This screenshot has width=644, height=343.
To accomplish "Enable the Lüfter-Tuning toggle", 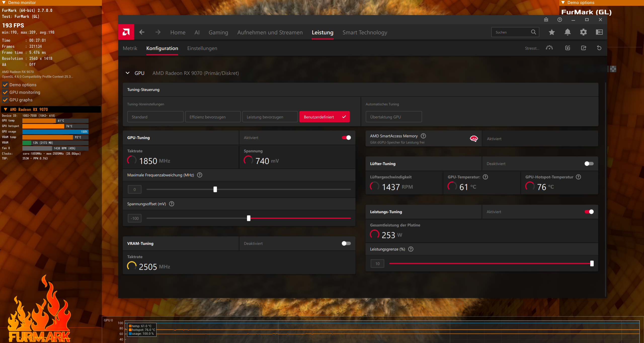I will (589, 164).
